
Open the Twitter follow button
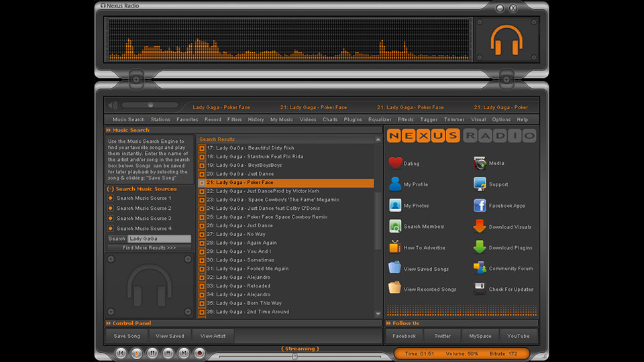pos(442,336)
